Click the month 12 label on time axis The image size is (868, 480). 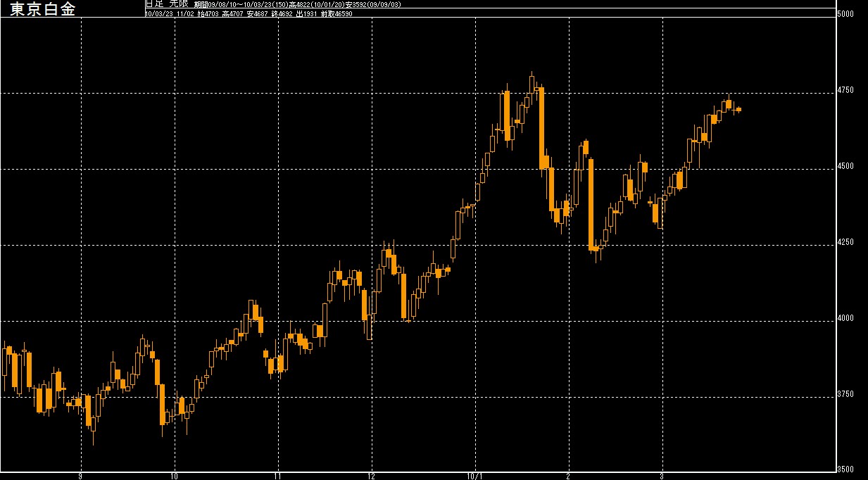tap(370, 476)
